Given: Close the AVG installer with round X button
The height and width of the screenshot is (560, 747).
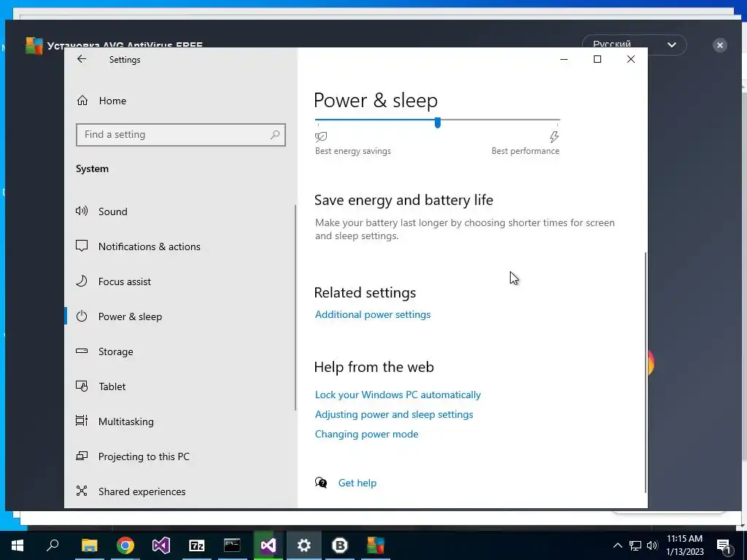Looking at the screenshot, I should [720, 45].
